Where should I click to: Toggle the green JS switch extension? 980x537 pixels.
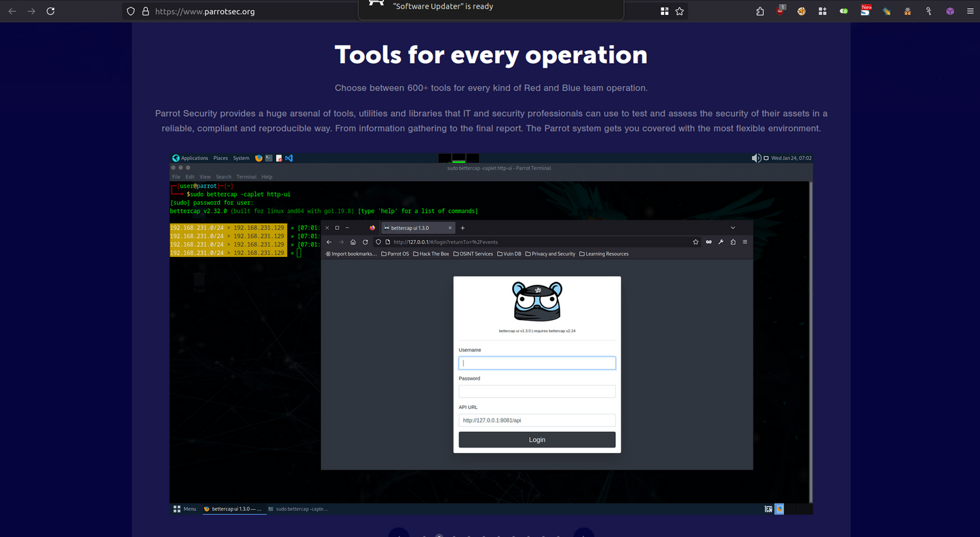pyautogui.click(x=844, y=12)
